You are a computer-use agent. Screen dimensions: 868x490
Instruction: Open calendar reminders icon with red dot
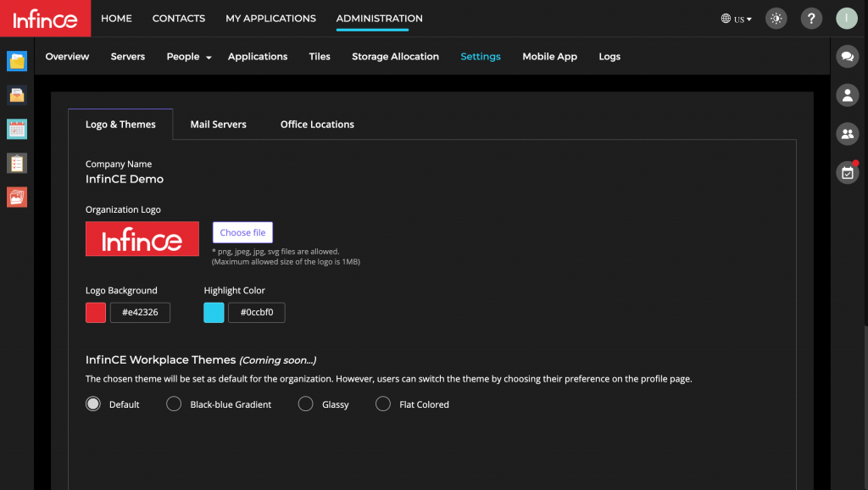click(847, 173)
